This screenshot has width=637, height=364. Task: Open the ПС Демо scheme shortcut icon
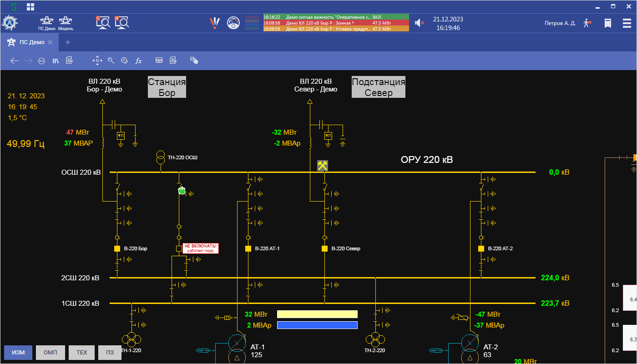click(46, 21)
